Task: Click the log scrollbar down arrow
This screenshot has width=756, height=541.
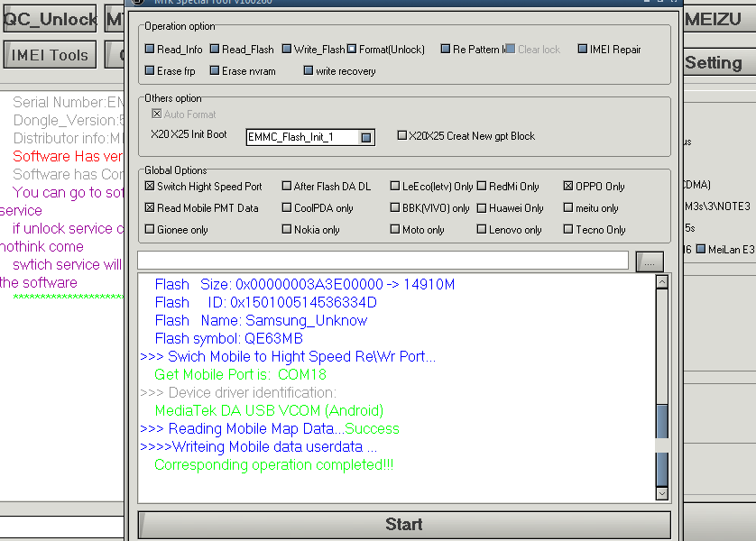Action: (x=662, y=493)
